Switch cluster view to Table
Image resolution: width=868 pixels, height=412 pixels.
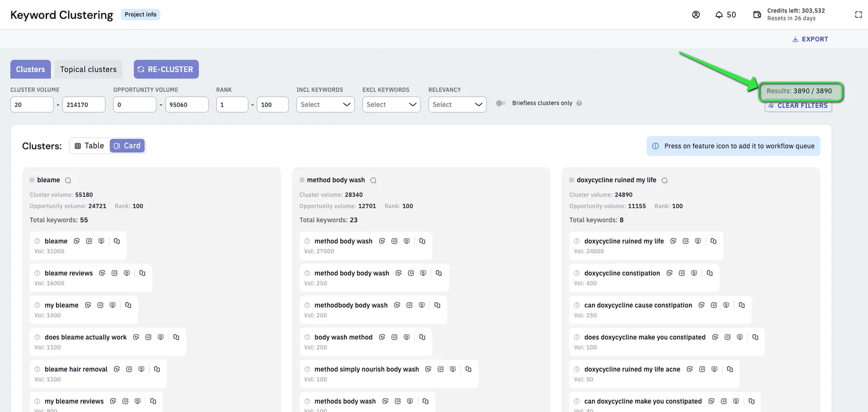click(x=90, y=146)
